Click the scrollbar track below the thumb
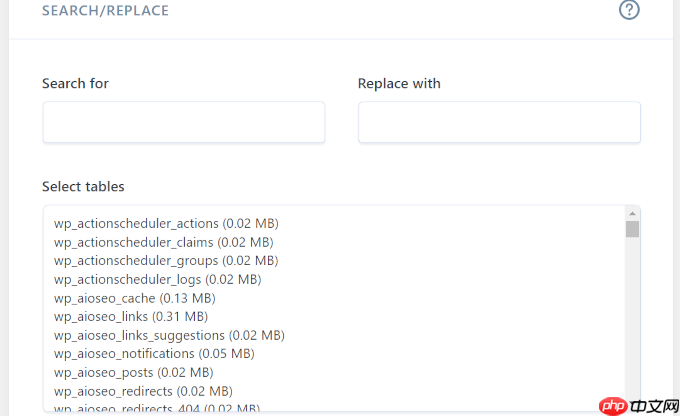This screenshot has width=680, height=416. [x=632, y=321]
